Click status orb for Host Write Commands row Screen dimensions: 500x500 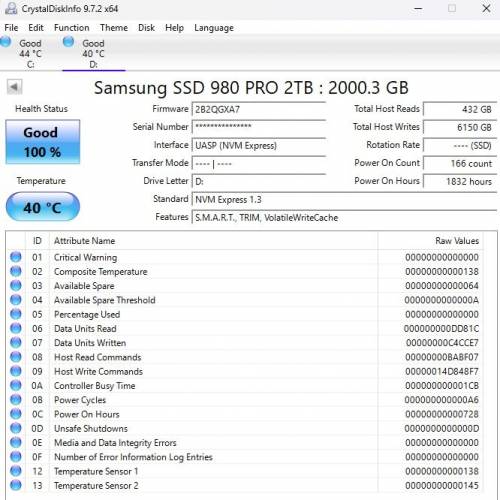[16, 371]
